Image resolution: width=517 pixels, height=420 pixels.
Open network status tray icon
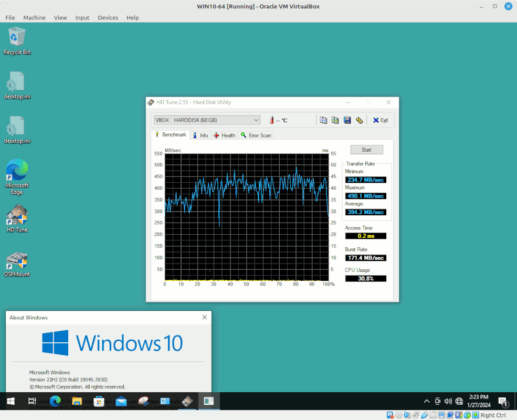coord(459,401)
